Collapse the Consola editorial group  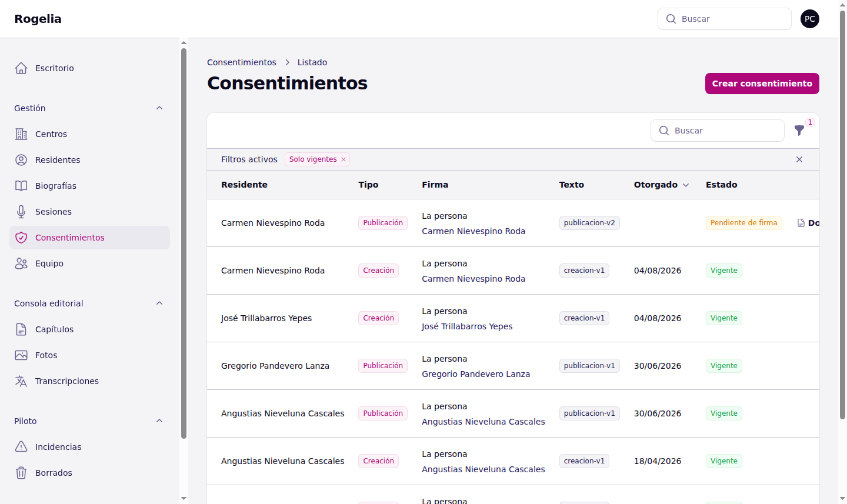tap(159, 303)
